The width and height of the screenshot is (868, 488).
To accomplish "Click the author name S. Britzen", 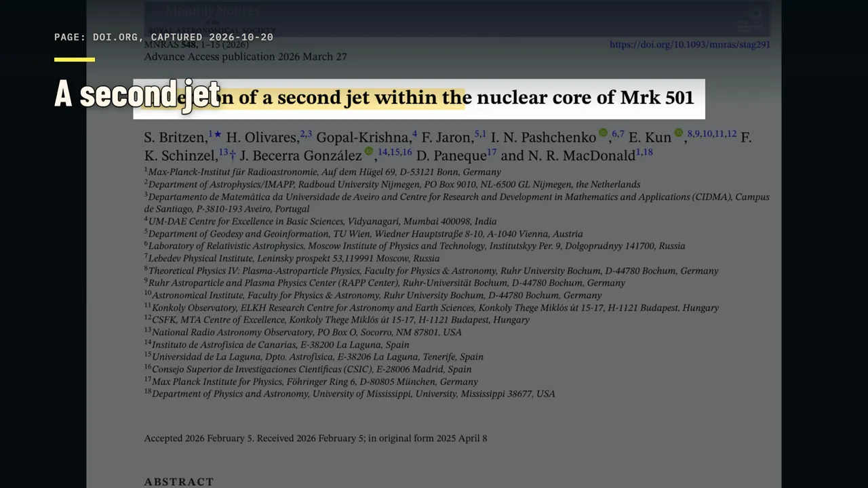I will 174,138.
